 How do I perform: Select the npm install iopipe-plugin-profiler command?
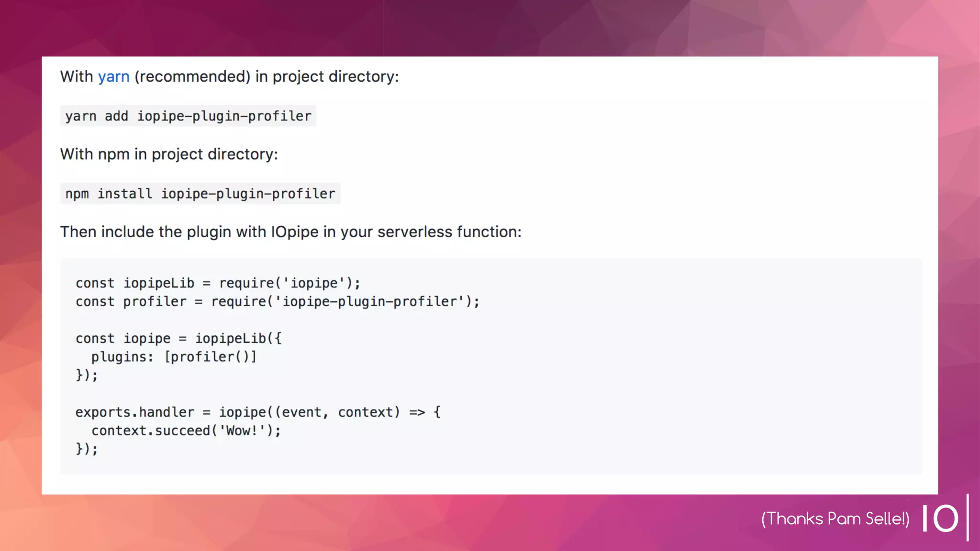click(x=200, y=194)
